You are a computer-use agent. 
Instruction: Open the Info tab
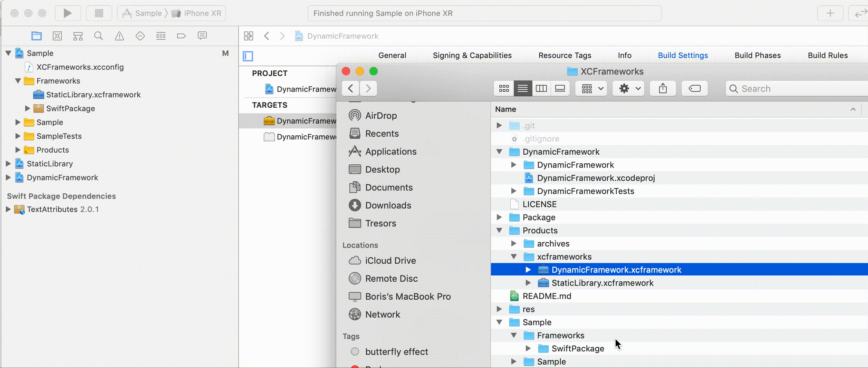(x=625, y=55)
